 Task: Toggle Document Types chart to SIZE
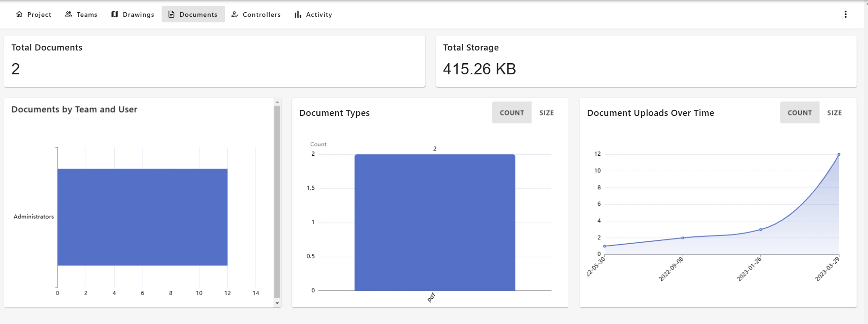tap(547, 113)
